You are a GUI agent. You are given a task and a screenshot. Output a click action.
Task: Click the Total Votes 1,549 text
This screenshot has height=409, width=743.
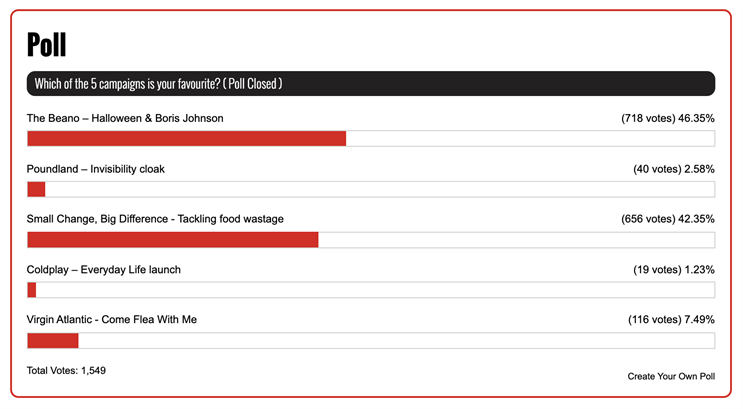pyautogui.click(x=66, y=371)
